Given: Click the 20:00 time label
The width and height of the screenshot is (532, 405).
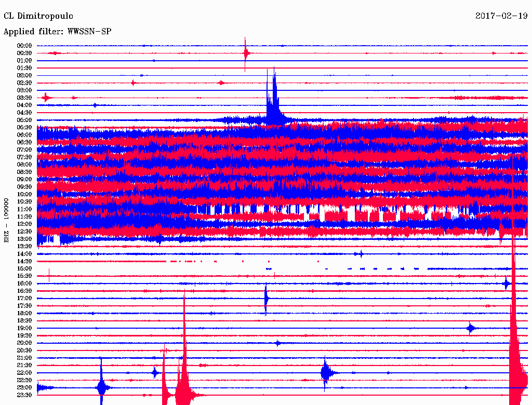Looking at the screenshot, I should coord(24,343).
